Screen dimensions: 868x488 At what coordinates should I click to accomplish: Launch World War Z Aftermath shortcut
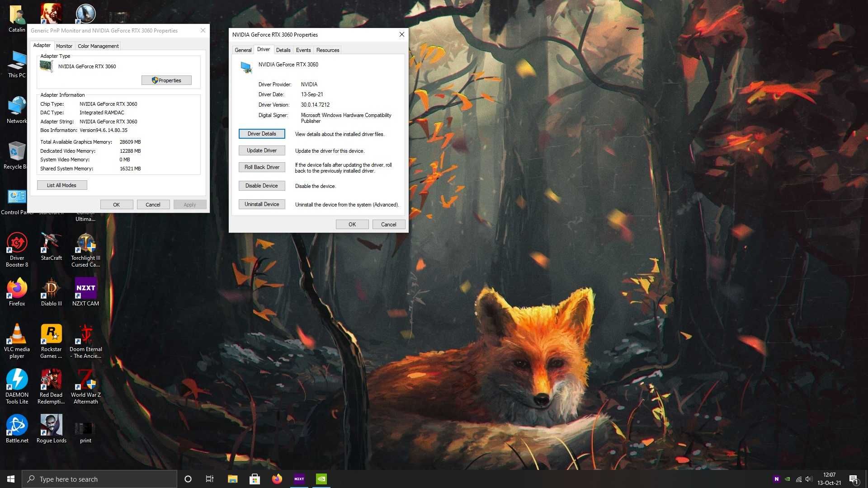click(x=85, y=387)
